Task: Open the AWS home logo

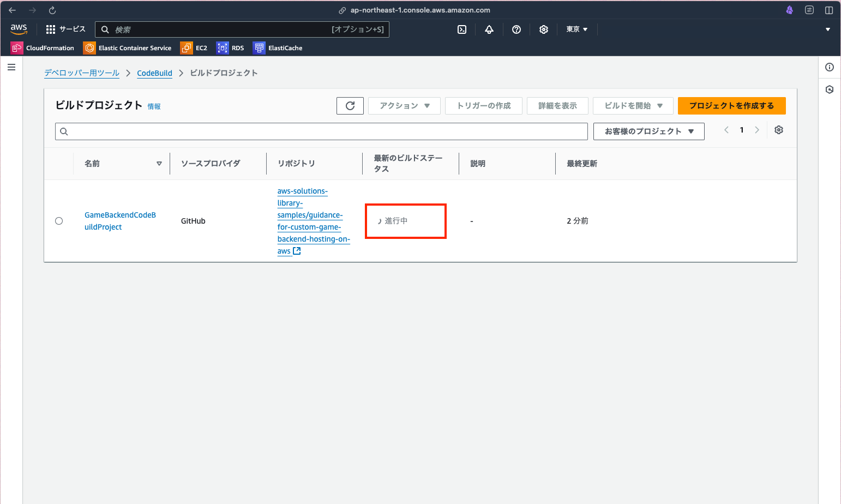Action: click(19, 29)
